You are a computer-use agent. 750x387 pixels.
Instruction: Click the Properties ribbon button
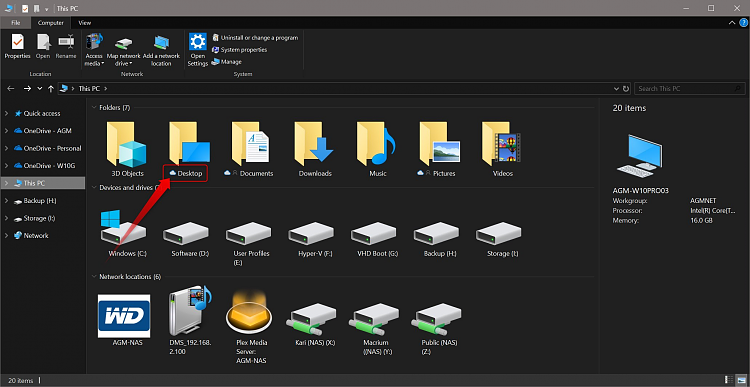[18, 46]
